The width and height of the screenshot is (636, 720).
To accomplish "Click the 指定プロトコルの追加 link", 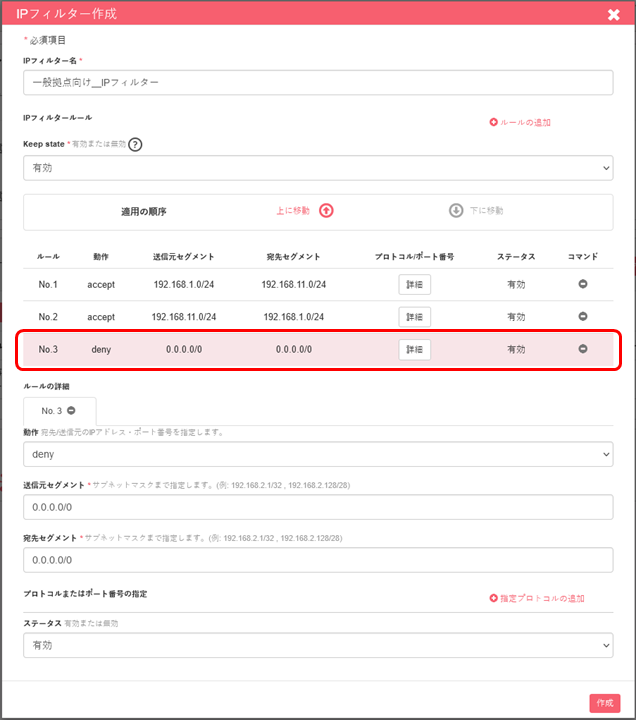I will pyautogui.click(x=542, y=599).
